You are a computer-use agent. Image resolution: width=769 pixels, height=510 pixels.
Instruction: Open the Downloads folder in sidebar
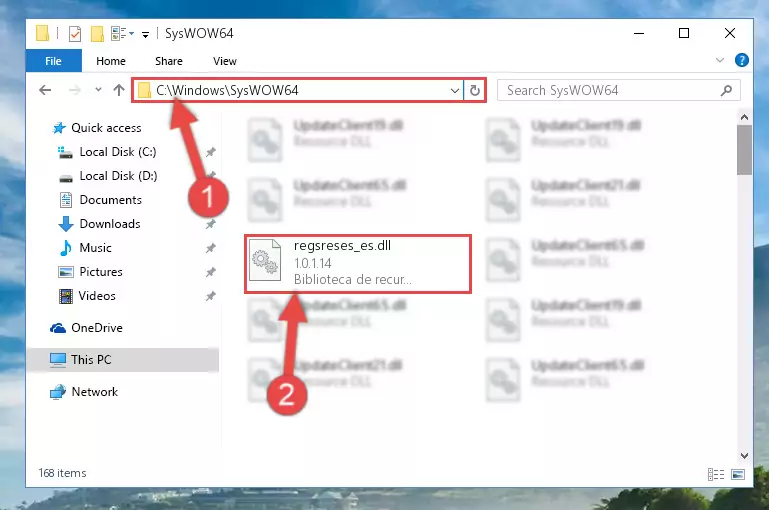click(x=110, y=224)
